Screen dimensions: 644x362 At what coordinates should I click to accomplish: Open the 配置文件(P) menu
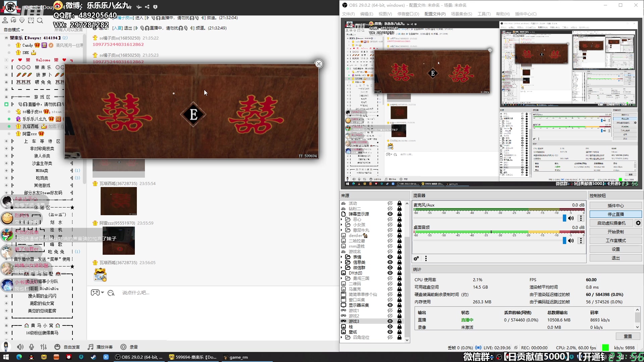(x=435, y=14)
